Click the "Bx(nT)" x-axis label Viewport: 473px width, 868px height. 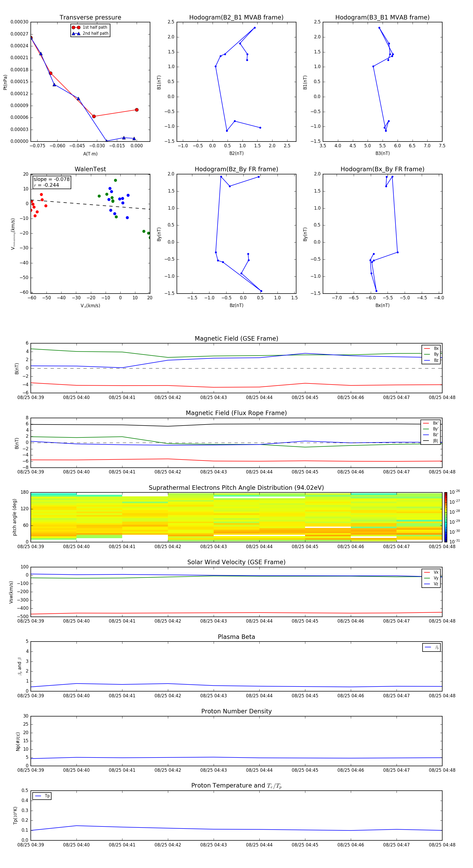tap(382, 305)
